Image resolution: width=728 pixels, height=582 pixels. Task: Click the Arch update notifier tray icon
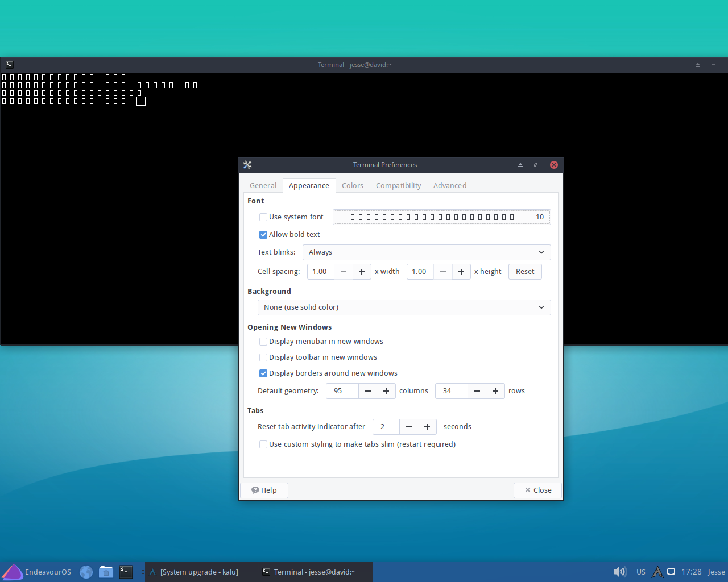pyautogui.click(x=657, y=572)
